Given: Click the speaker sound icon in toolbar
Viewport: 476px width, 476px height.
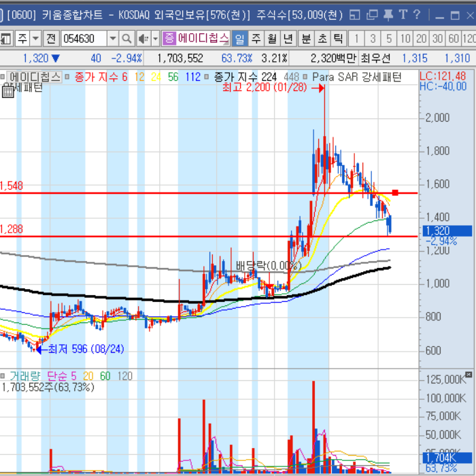Looking at the screenshot, I should [x=143, y=39].
